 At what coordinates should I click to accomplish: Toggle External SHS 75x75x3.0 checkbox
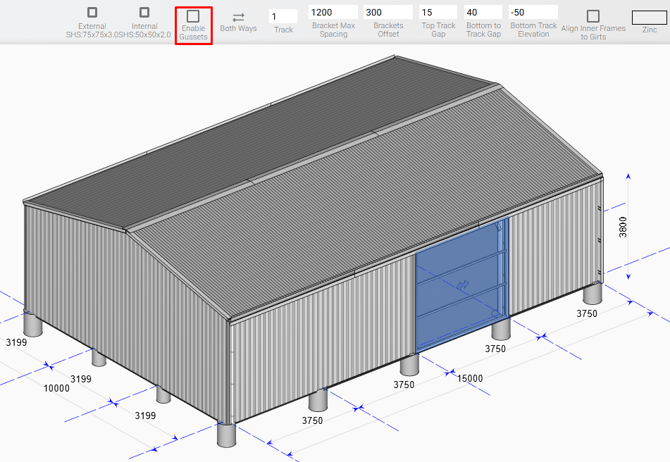[92, 13]
